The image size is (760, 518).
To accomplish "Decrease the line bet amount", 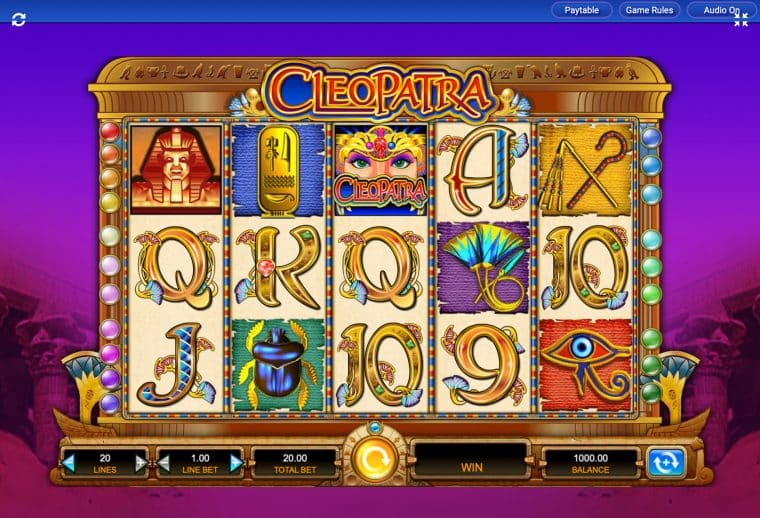I will [164, 463].
